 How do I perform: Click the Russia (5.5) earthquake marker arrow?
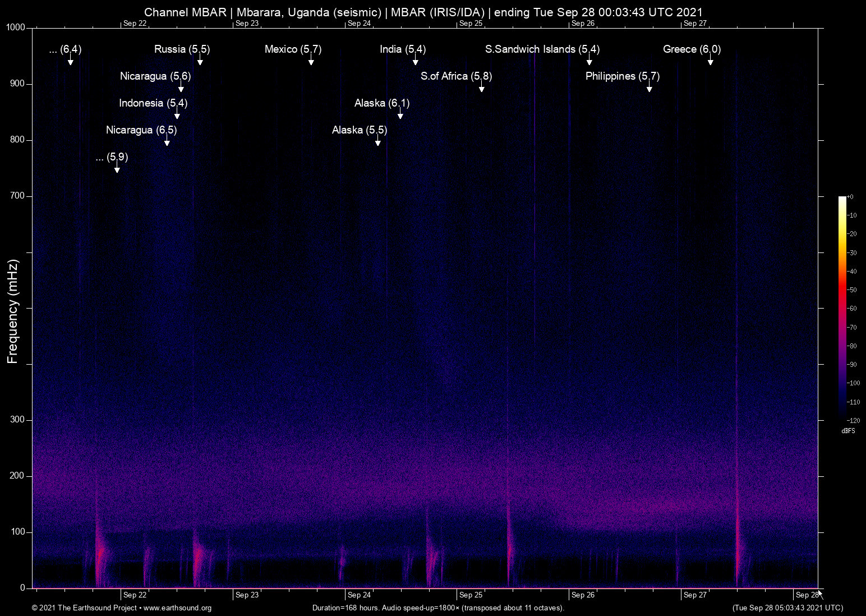pos(199,61)
